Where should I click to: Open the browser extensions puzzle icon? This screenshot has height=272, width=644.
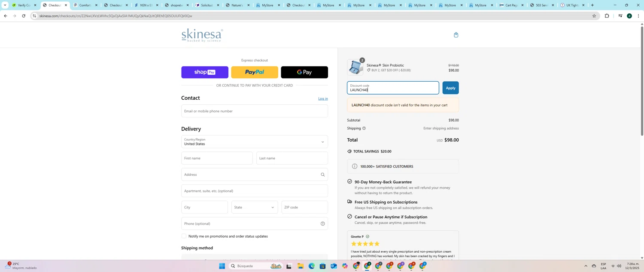pyautogui.click(x=607, y=16)
